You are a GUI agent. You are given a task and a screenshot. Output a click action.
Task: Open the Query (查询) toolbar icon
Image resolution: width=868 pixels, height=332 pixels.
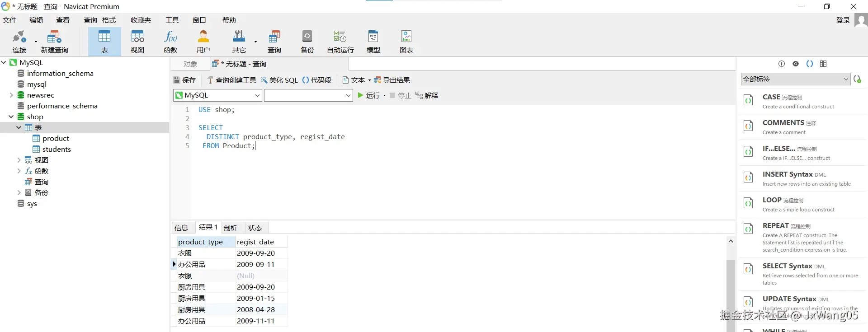pos(274,42)
